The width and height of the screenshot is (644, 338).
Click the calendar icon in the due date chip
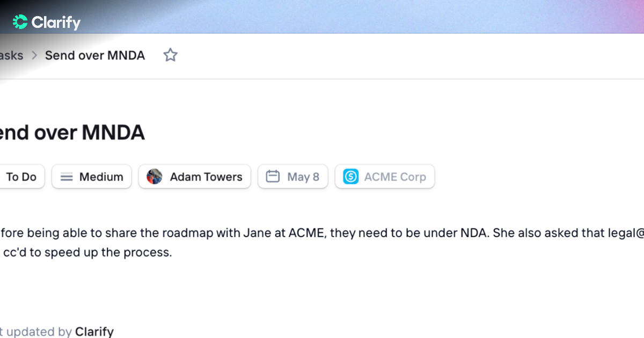273,177
